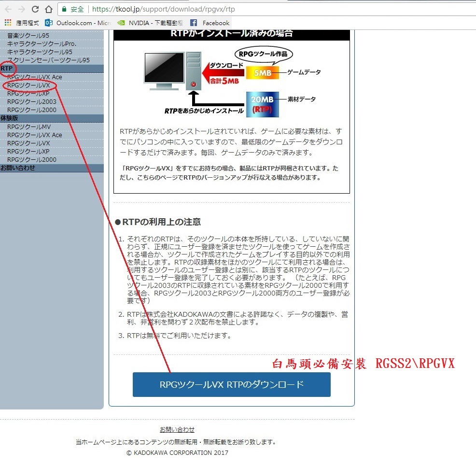Open RPGツクールMV under 体験版
Image resolution: width=476 pixels, height=465 pixels.
point(29,127)
